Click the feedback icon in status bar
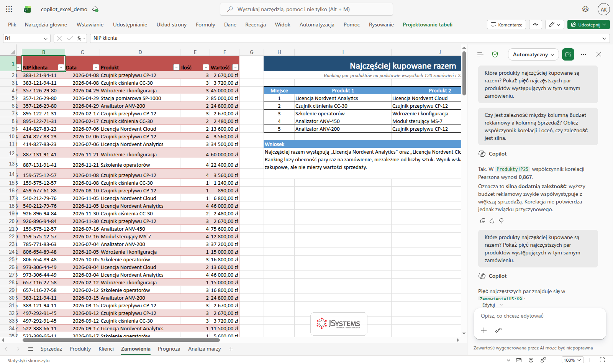 click(x=543, y=360)
